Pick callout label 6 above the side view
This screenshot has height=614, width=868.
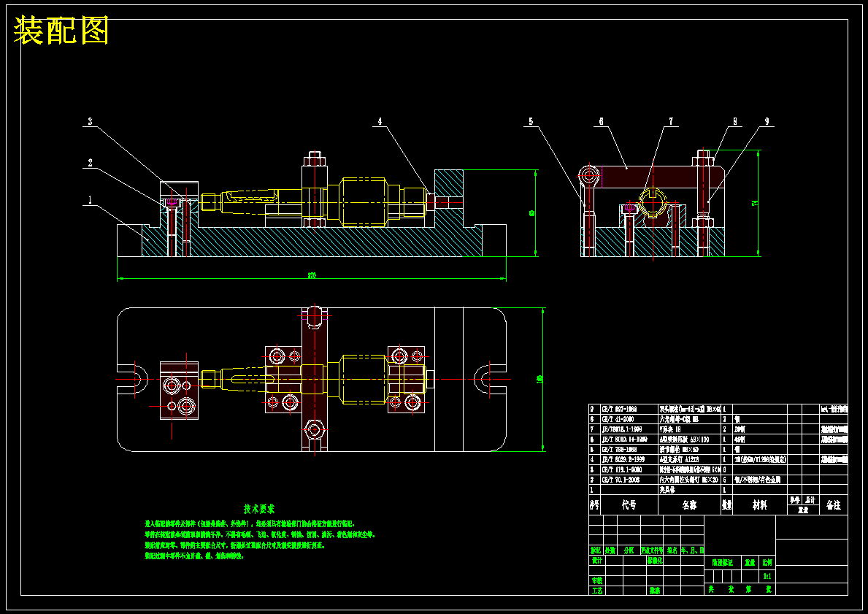[602, 121]
